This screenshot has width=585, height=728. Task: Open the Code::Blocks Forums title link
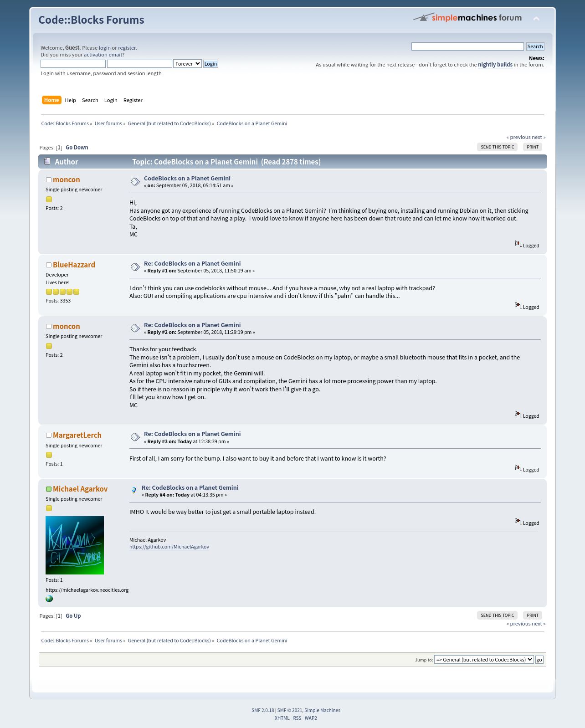pos(91,20)
